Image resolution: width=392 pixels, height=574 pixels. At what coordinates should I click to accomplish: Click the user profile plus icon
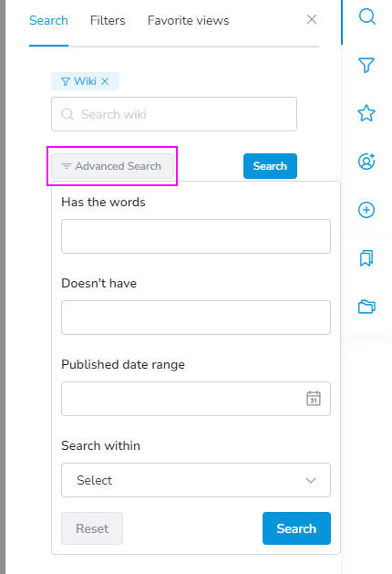(366, 162)
